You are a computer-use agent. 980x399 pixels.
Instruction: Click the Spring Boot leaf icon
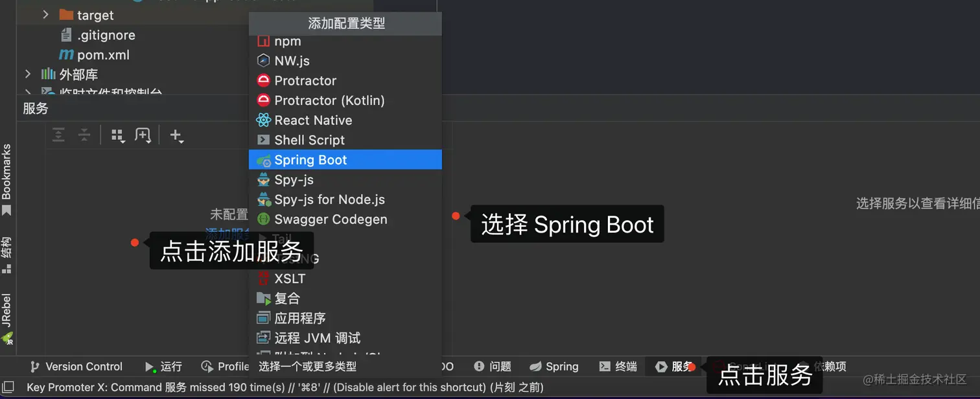263,160
